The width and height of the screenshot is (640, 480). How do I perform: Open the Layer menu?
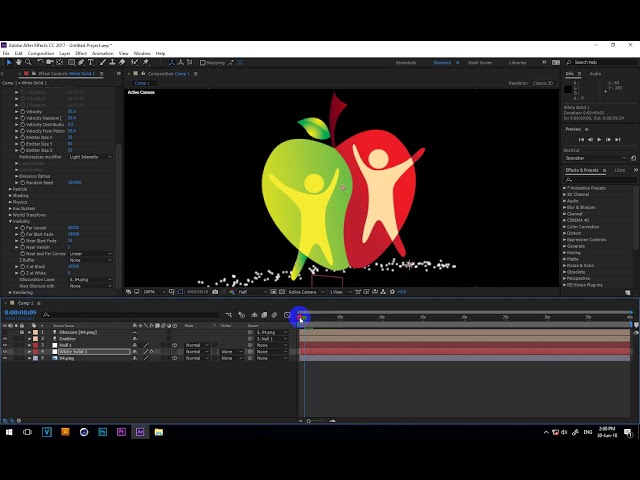64,53
